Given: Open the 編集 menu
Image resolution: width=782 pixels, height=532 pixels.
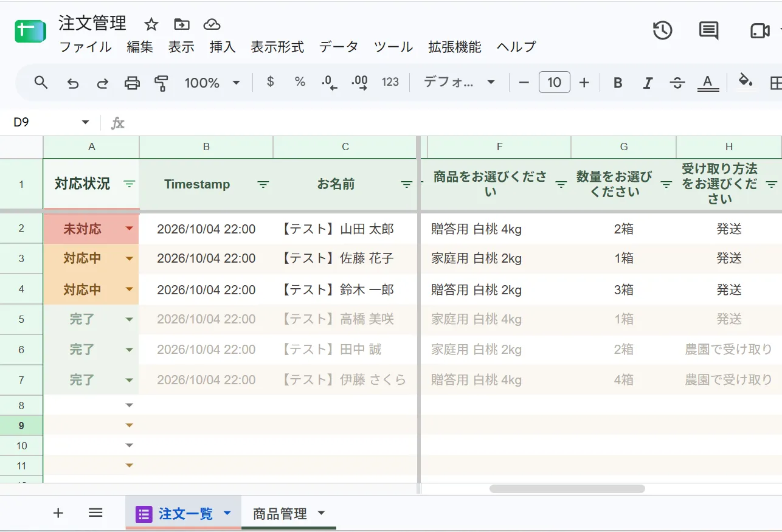Looking at the screenshot, I should coord(140,47).
